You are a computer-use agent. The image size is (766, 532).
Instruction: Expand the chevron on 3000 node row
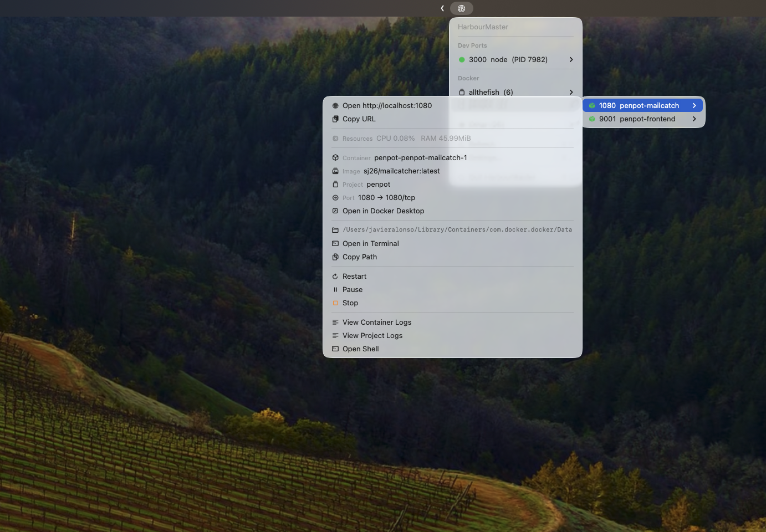point(571,59)
